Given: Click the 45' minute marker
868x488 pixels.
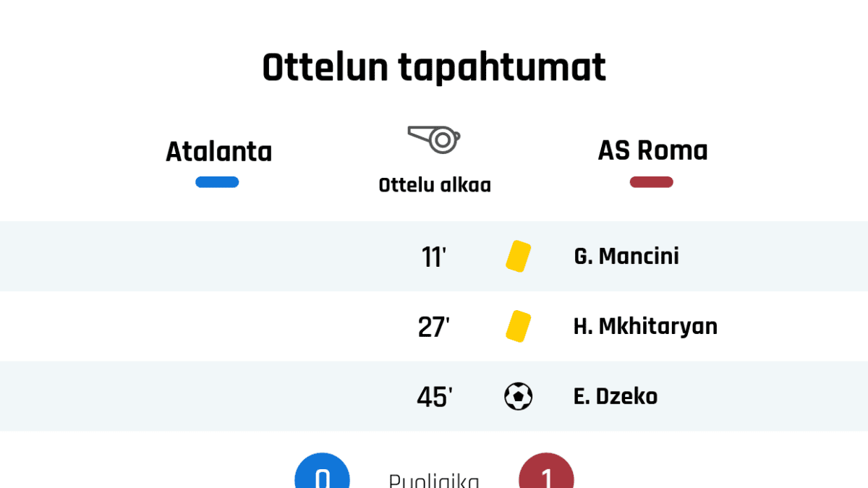Looking at the screenshot, I should [434, 397].
